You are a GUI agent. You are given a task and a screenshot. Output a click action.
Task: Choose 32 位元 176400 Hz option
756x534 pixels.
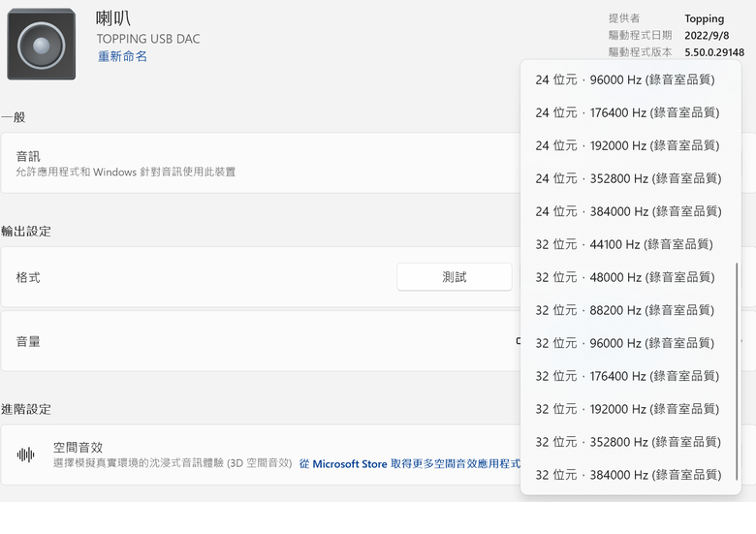(x=631, y=376)
